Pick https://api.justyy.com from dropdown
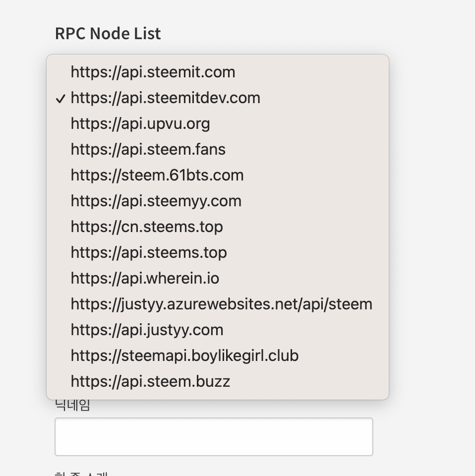475x476 pixels. click(147, 330)
